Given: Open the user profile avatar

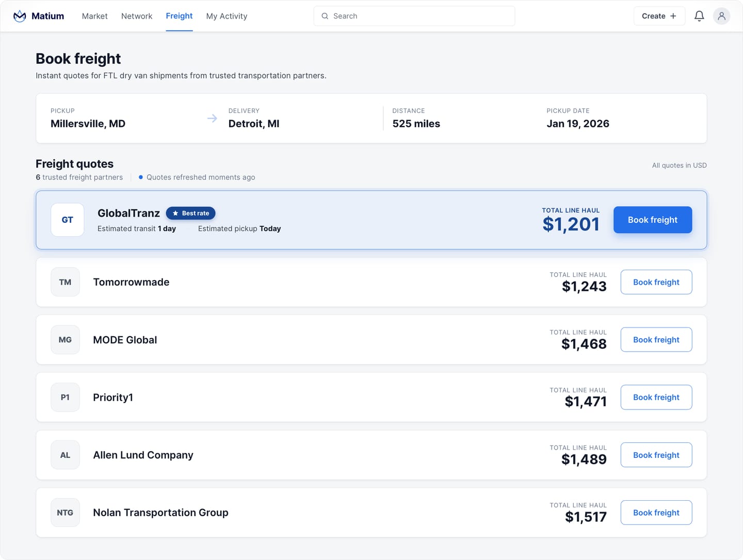Looking at the screenshot, I should (x=721, y=16).
